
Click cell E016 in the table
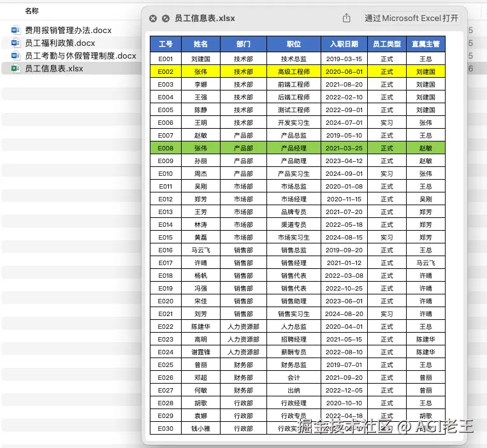(x=166, y=250)
